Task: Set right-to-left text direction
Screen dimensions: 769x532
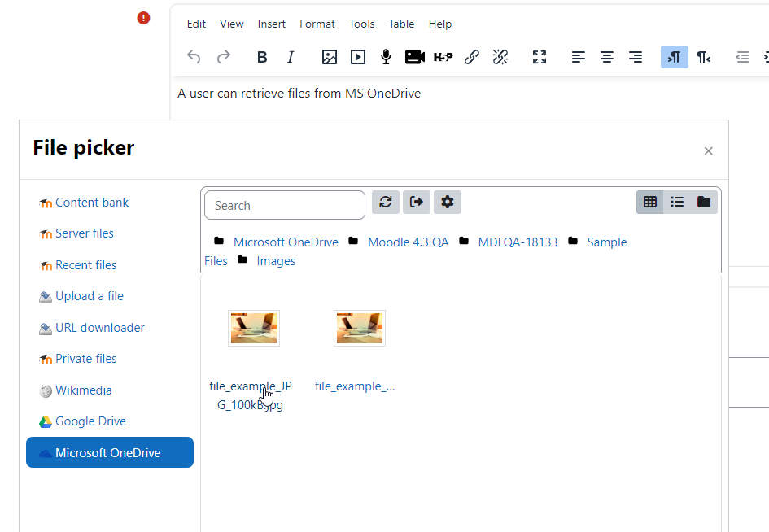Action: tap(703, 58)
